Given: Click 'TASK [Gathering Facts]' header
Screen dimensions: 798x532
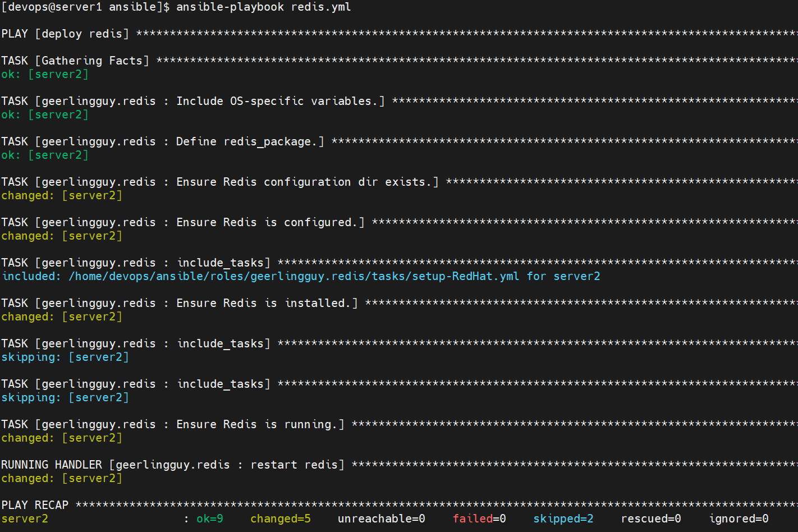Looking at the screenshot, I should click(x=75, y=61).
